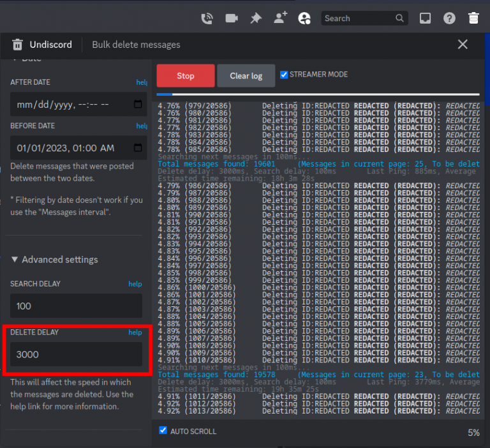Screen dimensions: 490x448
Task: Add friends to DM
Action: [280, 17]
